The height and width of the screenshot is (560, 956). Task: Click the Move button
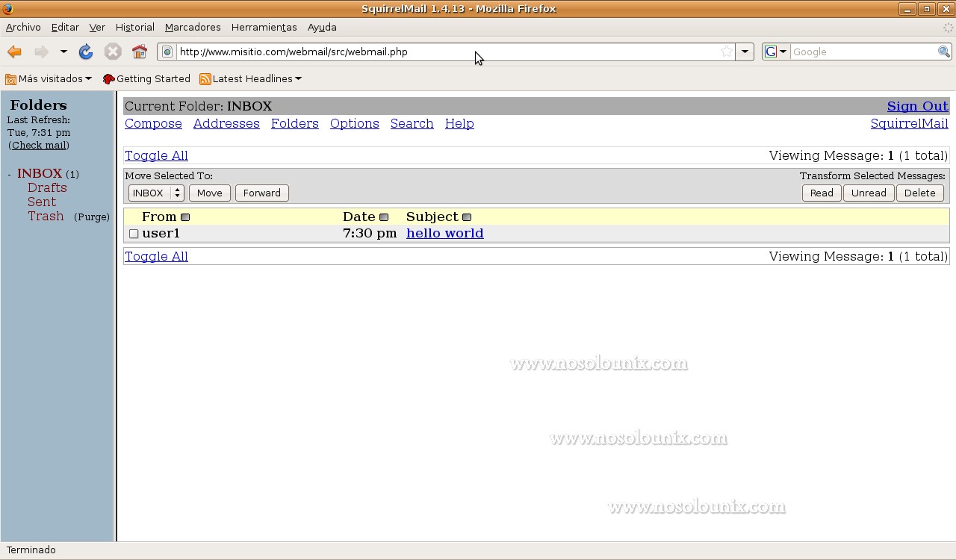(209, 193)
